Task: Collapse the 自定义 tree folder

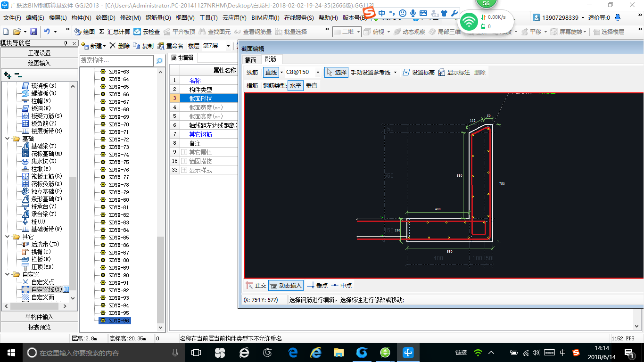Action: point(8,274)
